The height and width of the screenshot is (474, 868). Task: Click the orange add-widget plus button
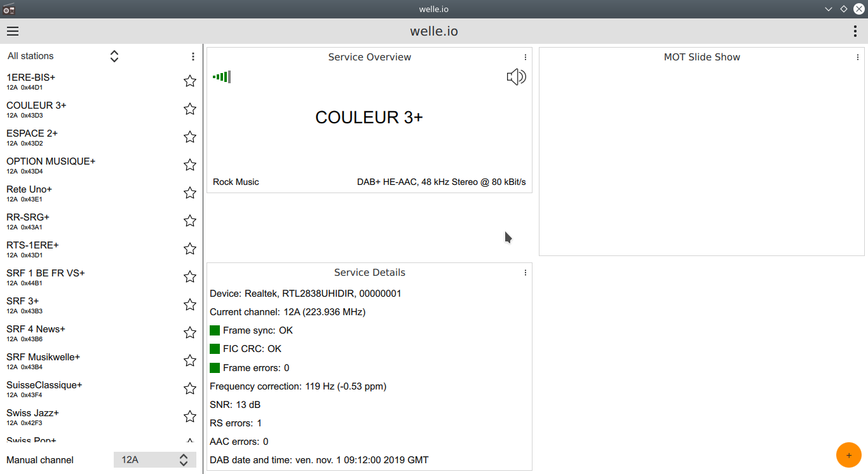[x=849, y=455]
